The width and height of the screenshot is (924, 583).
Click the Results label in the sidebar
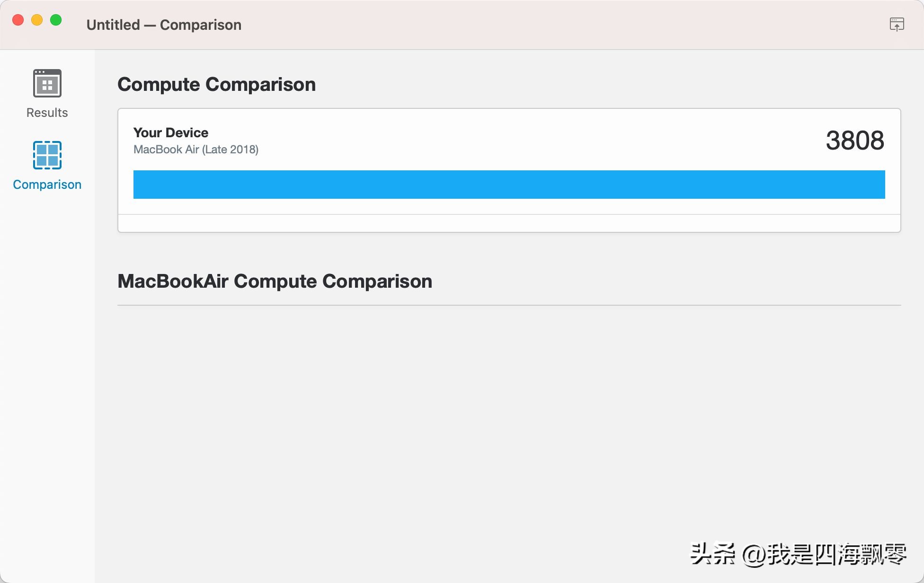click(46, 113)
